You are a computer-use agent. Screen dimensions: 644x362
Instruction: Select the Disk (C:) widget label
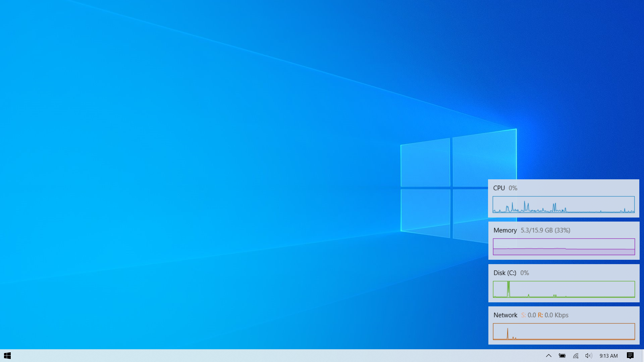pyautogui.click(x=504, y=273)
